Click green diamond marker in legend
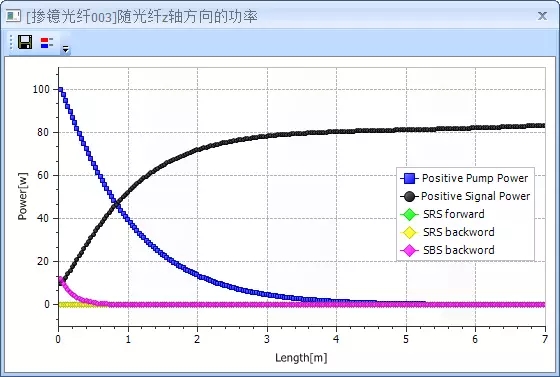560x377 pixels. click(409, 215)
